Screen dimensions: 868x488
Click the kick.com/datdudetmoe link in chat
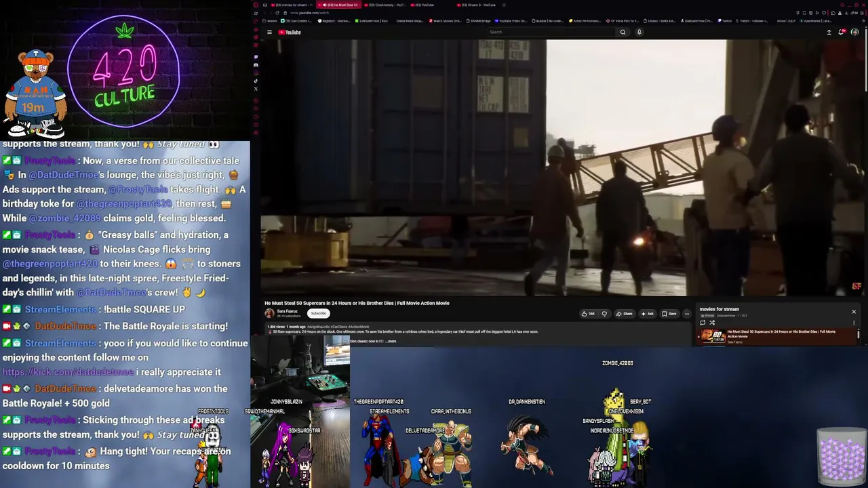pyautogui.click(x=68, y=372)
